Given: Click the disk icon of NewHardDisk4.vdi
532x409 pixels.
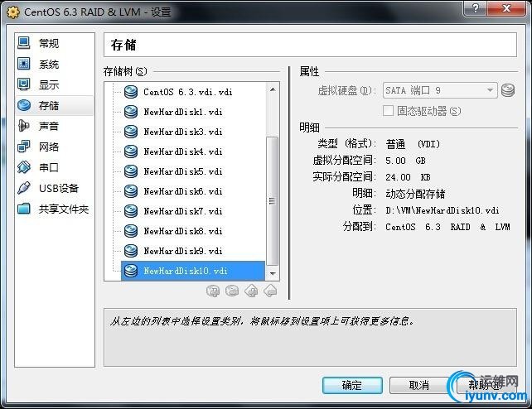Looking at the screenshot, I should pyautogui.click(x=131, y=152).
